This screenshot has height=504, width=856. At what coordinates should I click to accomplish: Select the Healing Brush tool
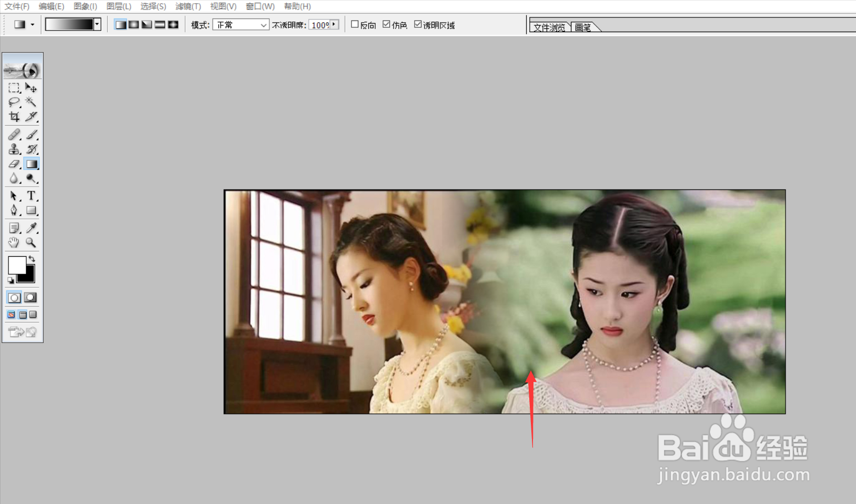[x=14, y=135]
